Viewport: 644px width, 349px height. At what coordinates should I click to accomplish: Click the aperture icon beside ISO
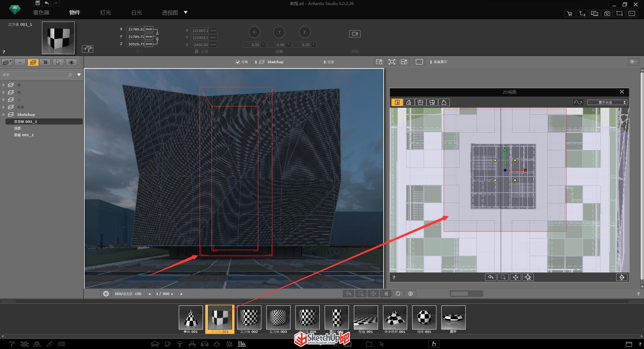pos(106,294)
